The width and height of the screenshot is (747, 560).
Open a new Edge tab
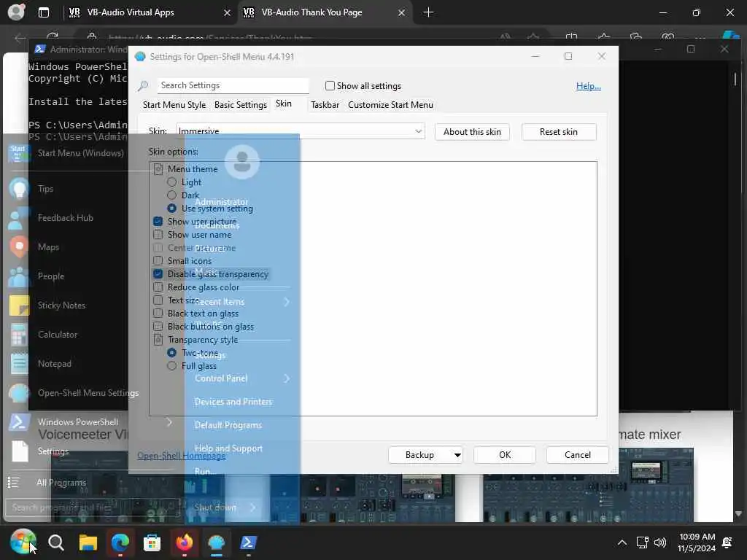(428, 12)
